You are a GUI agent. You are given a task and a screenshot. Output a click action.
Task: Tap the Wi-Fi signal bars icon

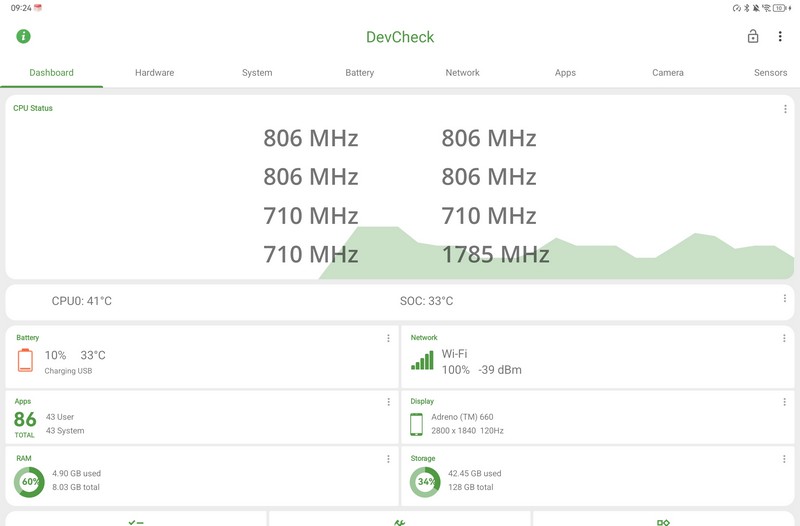click(x=422, y=361)
